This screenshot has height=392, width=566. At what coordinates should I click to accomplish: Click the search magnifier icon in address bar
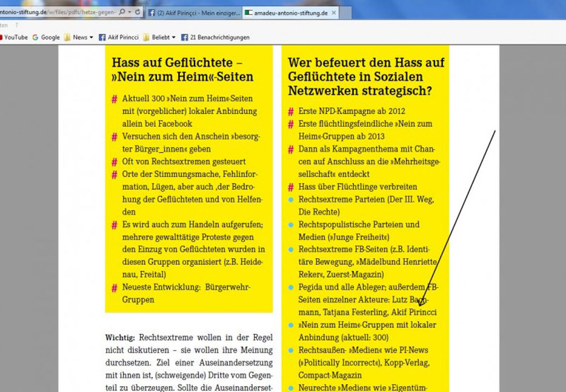click(122, 12)
